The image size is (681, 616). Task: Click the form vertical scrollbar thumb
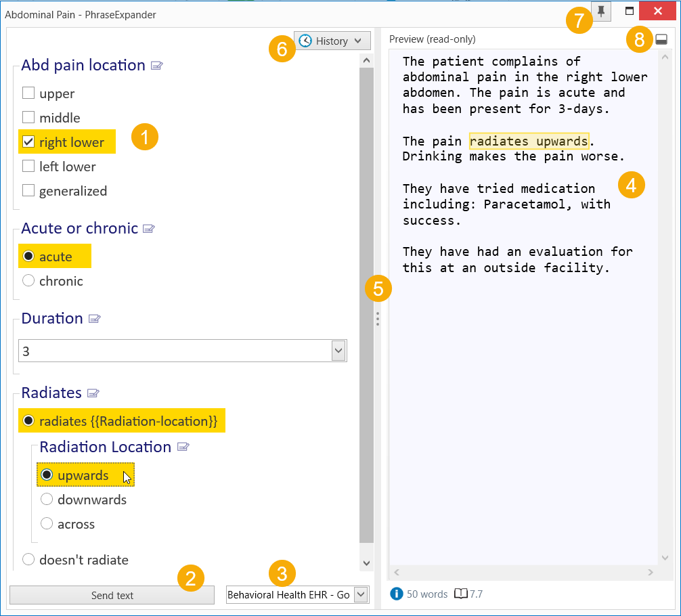point(366,305)
